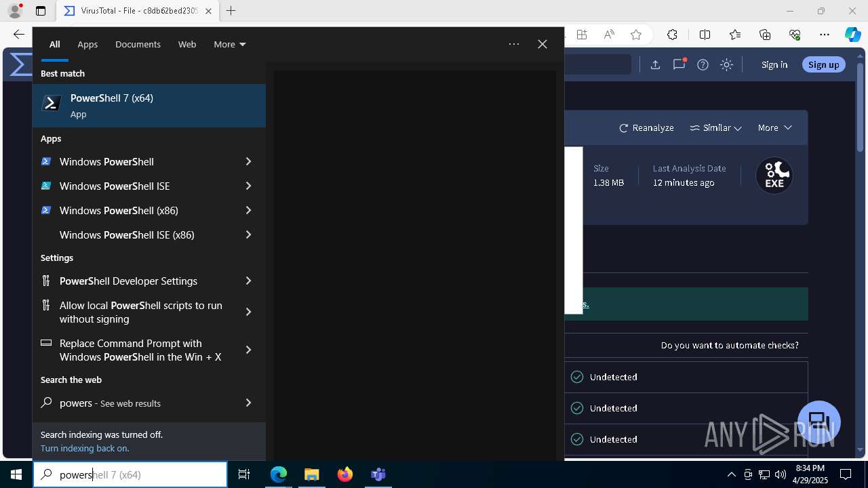Open Microsoft Teams from the taskbar
The width and height of the screenshot is (868, 488).
click(x=378, y=474)
